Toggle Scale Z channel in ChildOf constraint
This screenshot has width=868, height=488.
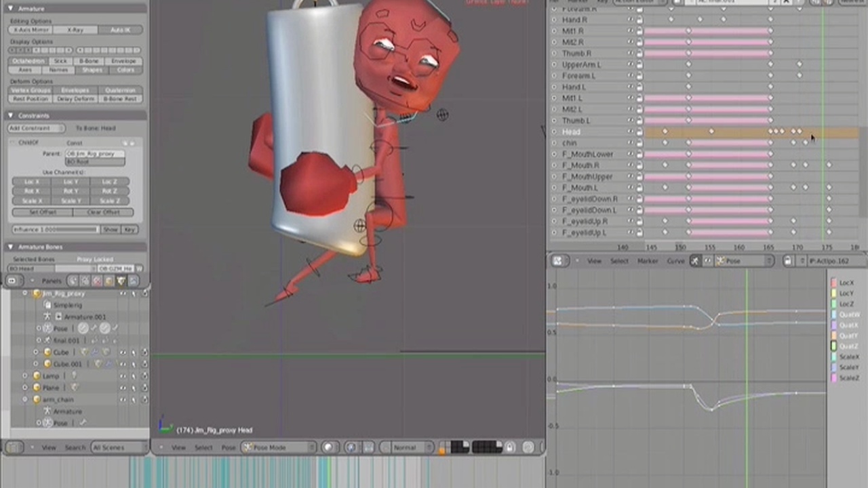(110, 201)
